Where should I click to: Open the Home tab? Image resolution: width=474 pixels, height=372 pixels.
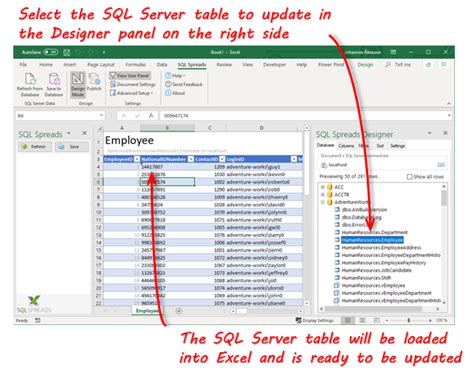(x=46, y=65)
